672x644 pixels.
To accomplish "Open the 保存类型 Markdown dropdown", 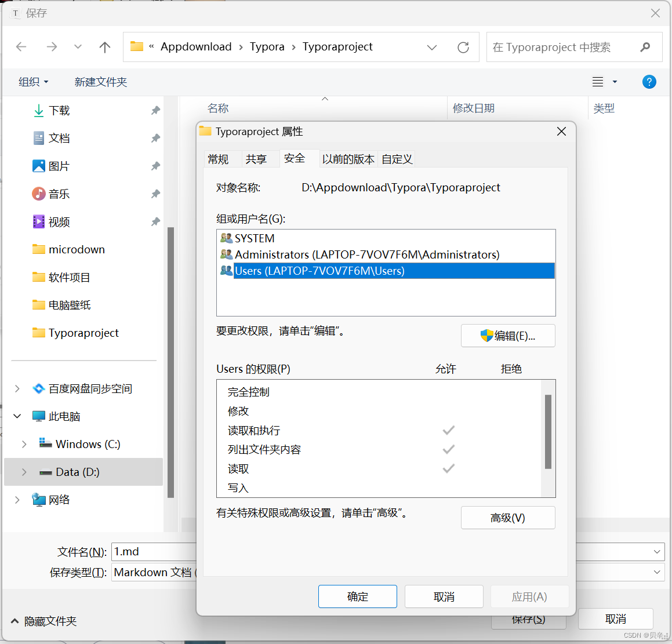I will (x=656, y=572).
